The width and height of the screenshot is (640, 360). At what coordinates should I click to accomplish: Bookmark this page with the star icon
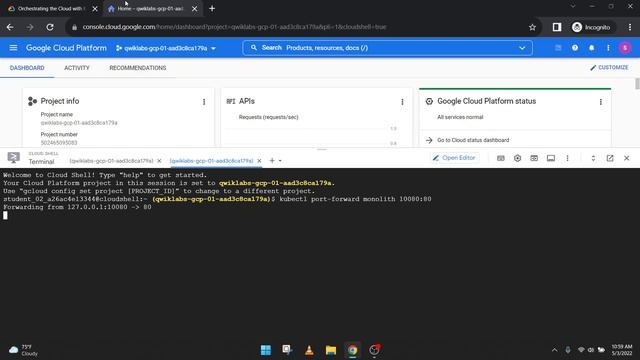(532, 27)
